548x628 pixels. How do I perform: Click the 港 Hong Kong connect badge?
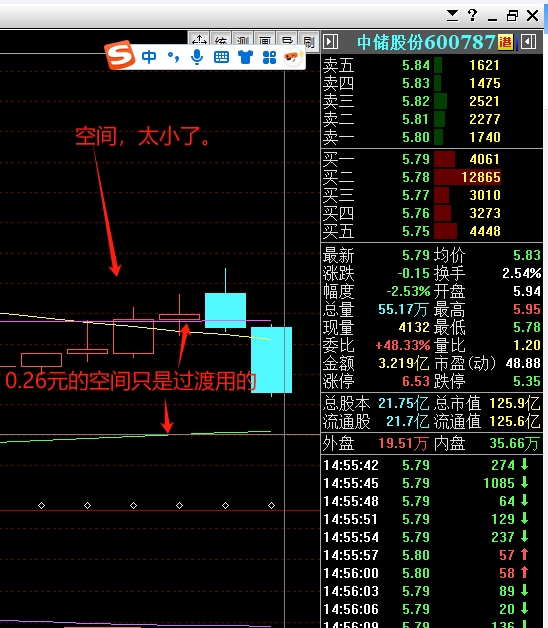(x=506, y=42)
